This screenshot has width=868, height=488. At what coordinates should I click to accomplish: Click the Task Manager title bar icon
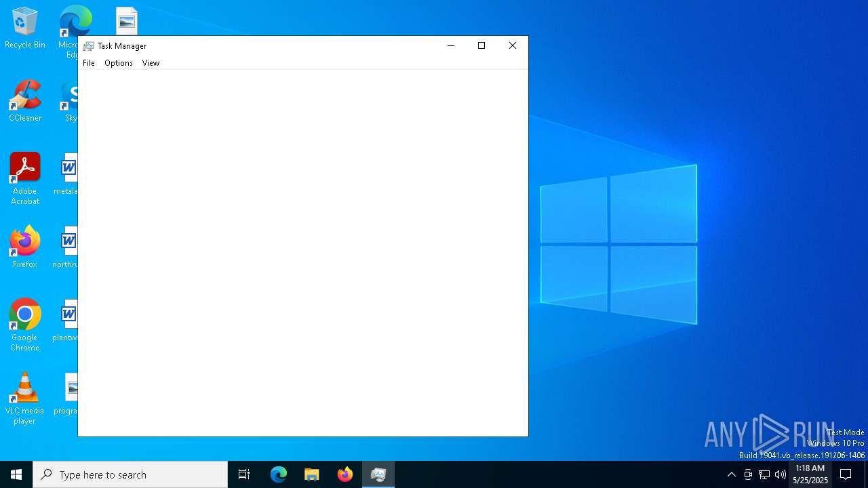89,46
